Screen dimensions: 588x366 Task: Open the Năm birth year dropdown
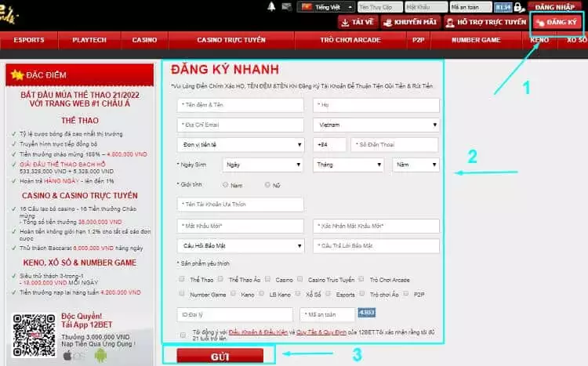[x=416, y=165]
